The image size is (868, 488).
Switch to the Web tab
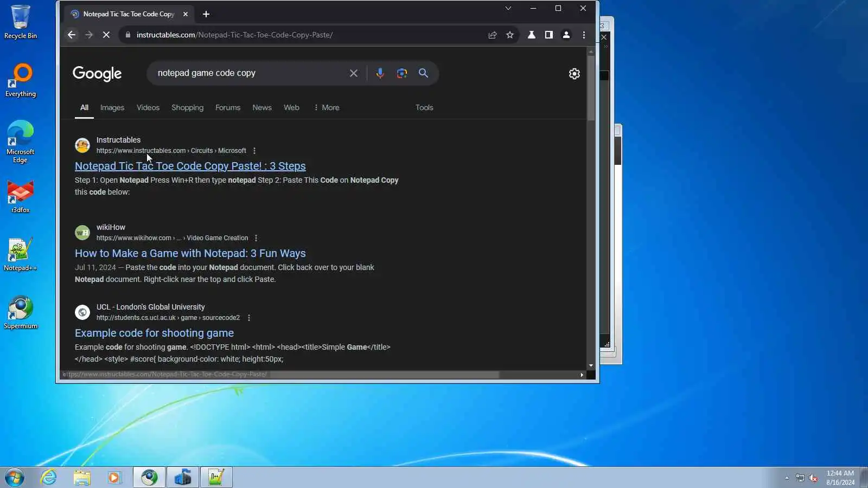291,107
